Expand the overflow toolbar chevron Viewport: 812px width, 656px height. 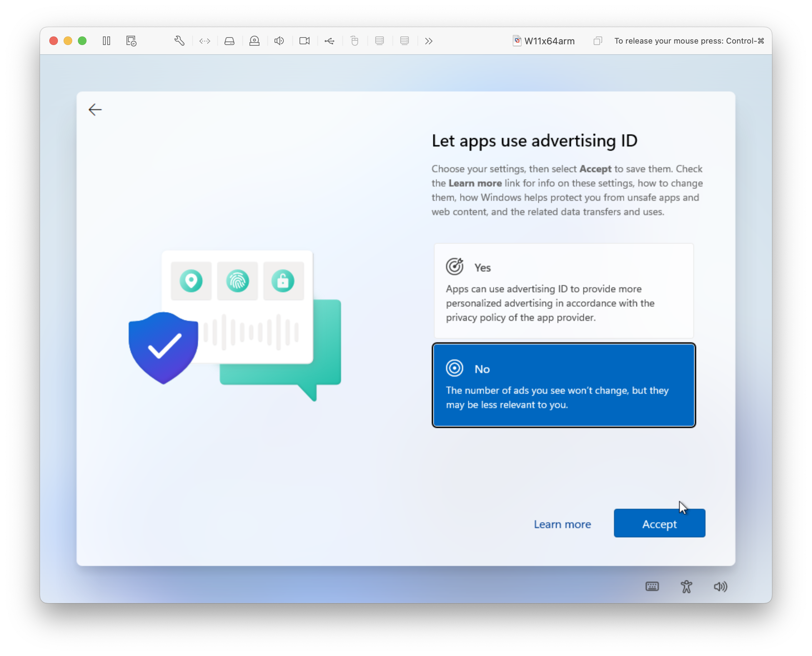tap(428, 41)
